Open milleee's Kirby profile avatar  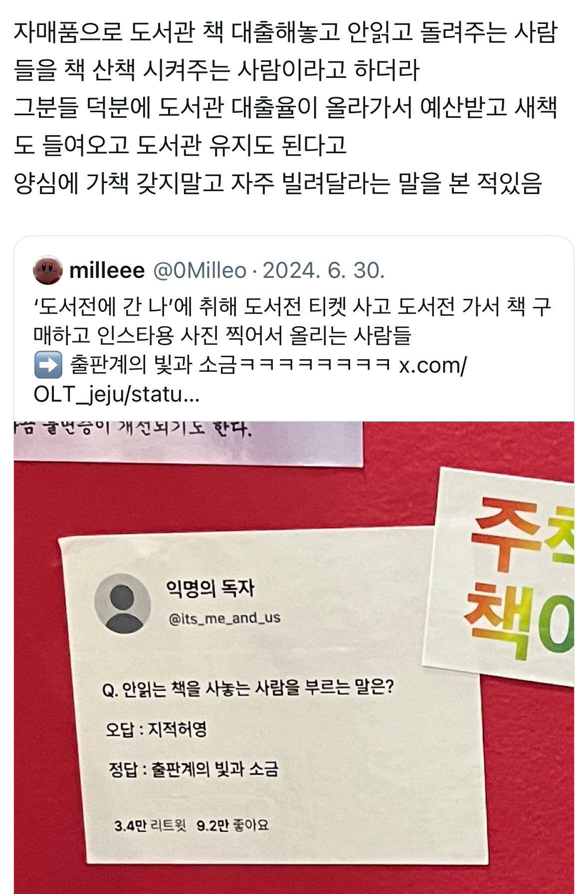click(x=48, y=270)
